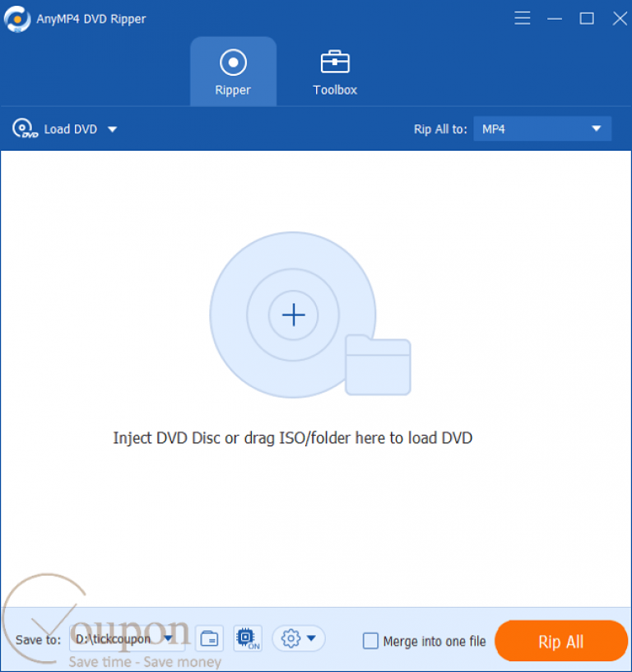The image size is (632, 672).
Task: Minimize the AnyMP4 window
Action: click(555, 18)
